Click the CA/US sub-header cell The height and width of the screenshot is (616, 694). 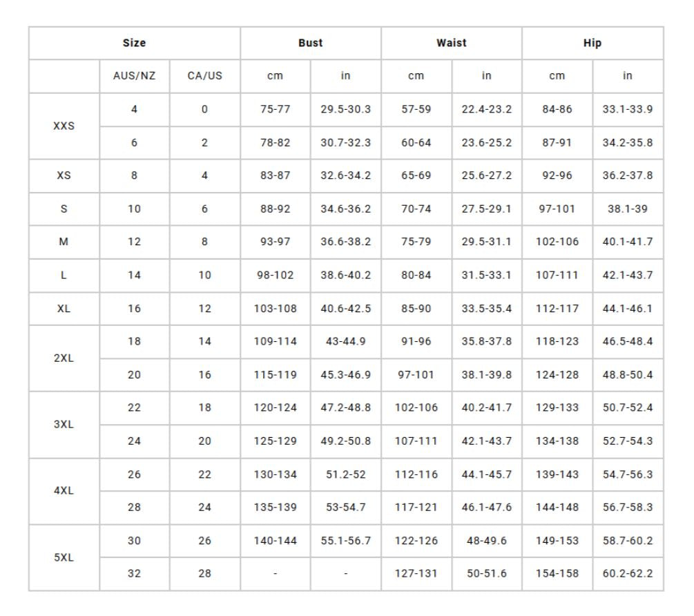[x=204, y=76]
